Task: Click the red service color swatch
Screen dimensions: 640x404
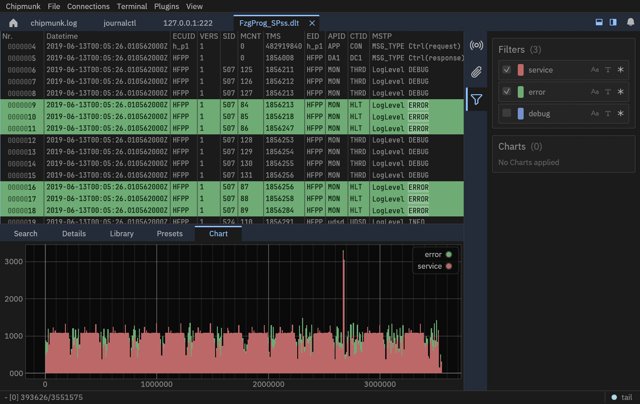Action: point(520,70)
